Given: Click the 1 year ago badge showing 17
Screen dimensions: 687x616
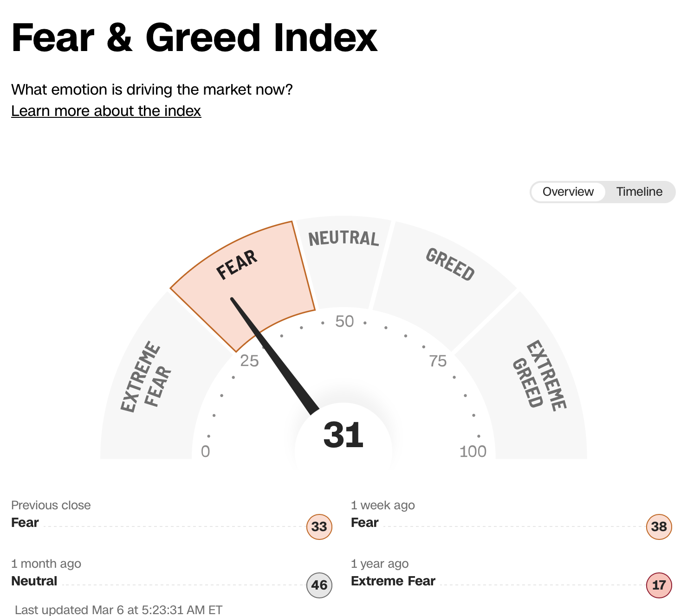Looking at the screenshot, I should (659, 585).
